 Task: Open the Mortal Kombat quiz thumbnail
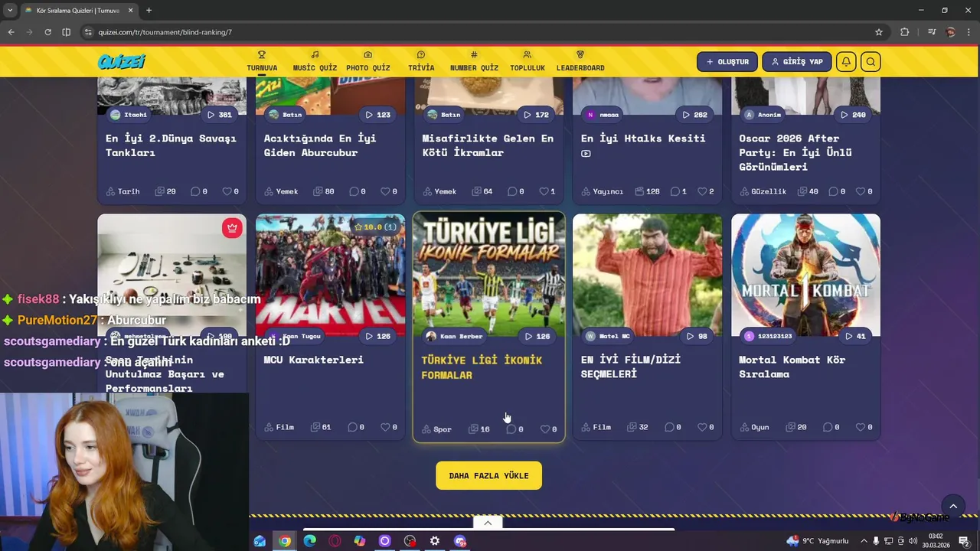point(805,275)
